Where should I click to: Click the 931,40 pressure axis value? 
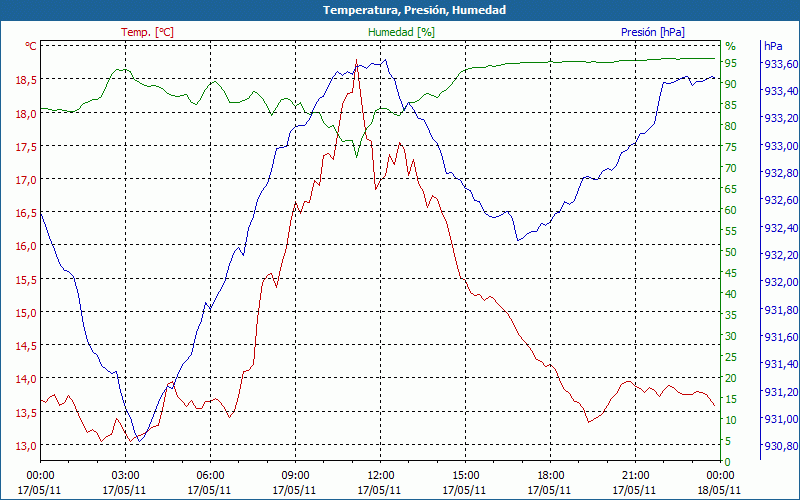point(780,364)
